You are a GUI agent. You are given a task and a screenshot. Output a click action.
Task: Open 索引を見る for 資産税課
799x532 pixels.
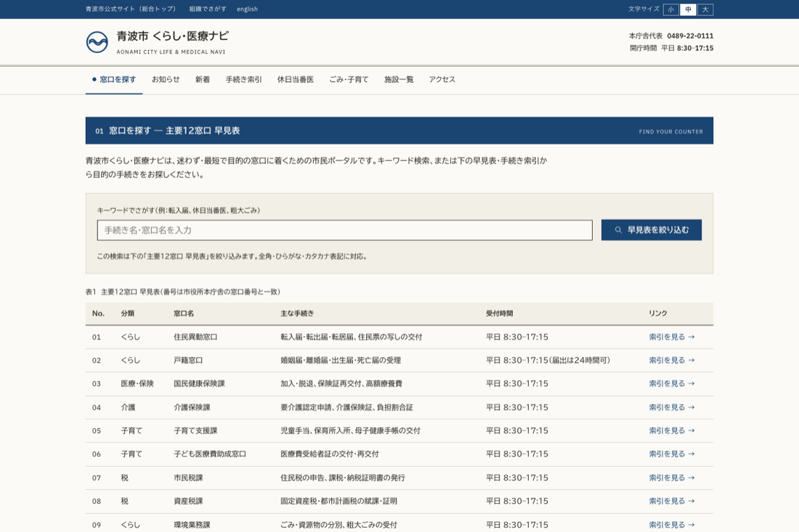[672, 501]
